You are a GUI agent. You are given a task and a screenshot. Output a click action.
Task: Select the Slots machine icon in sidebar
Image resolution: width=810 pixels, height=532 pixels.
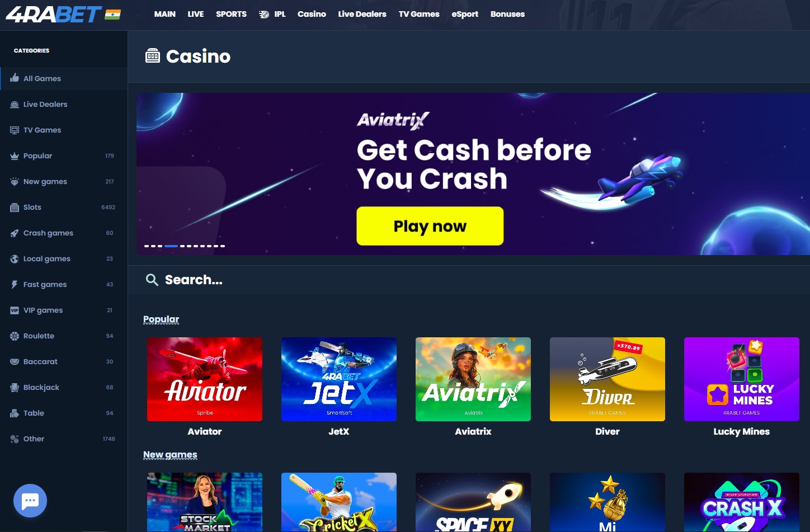(x=15, y=208)
